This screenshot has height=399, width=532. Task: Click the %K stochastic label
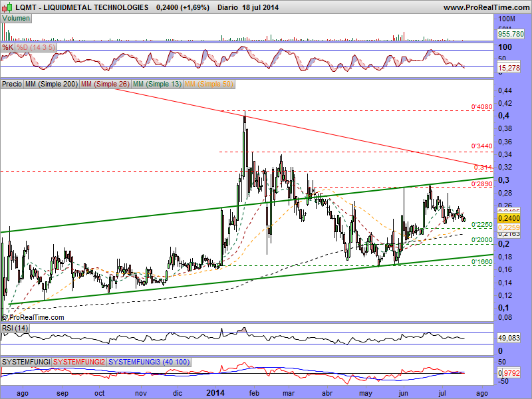(7, 47)
